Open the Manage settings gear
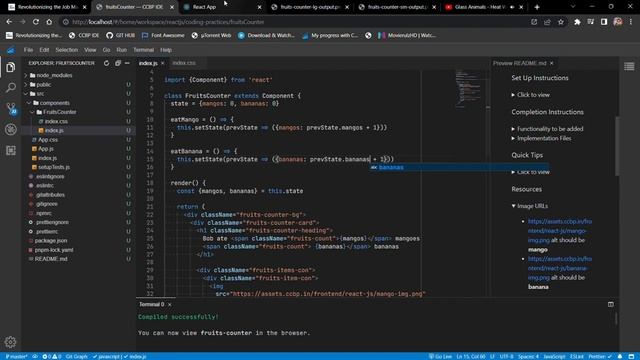Image resolution: width=640 pixels, height=360 pixels. pyautogui.click(x=11, y=342)
